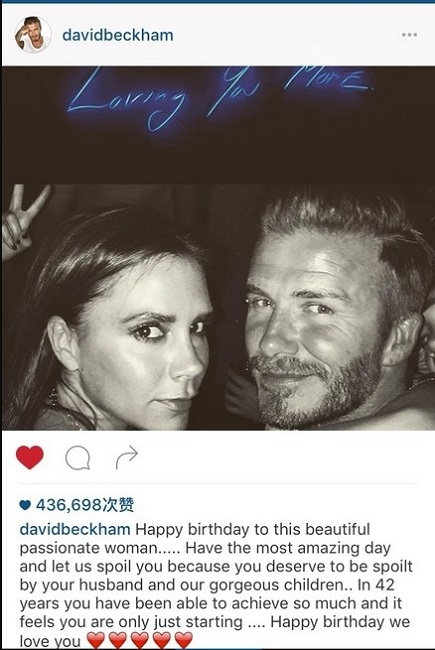Click the empty header area beside the username

point(286,35)
